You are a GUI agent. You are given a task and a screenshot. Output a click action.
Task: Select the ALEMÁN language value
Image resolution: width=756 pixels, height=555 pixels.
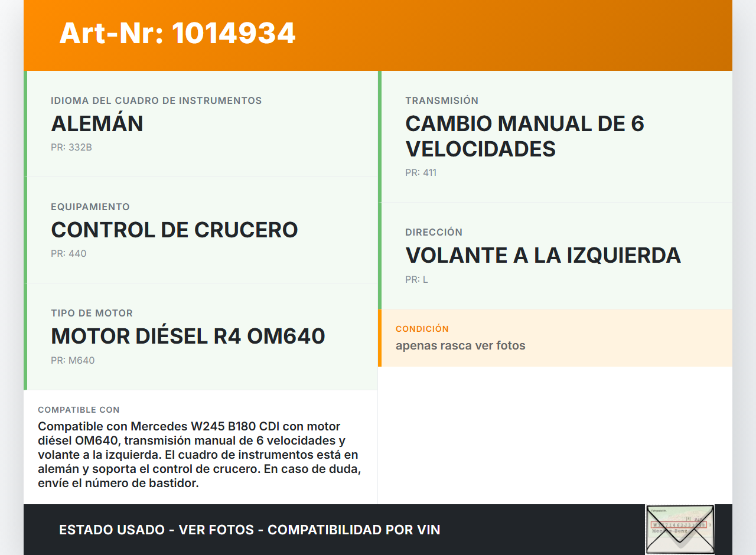pos(97,123)
